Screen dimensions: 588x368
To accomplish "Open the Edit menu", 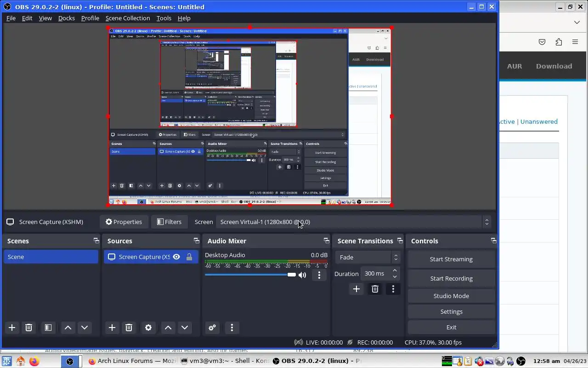I will 27,18.
